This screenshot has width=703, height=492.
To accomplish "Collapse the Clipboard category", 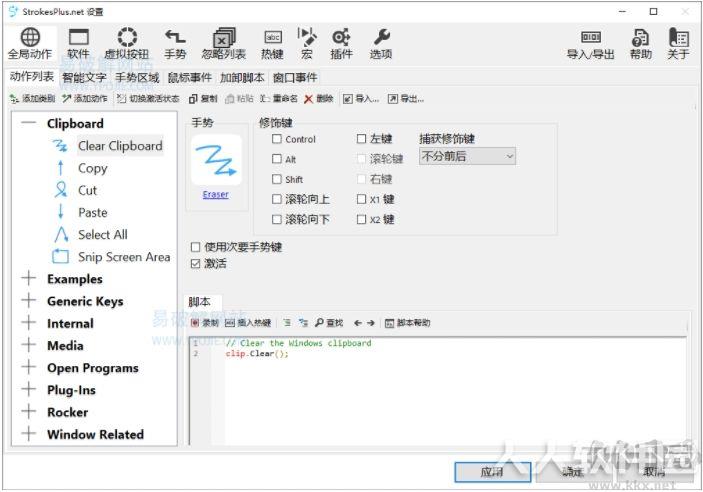I will tap(28, 123).
